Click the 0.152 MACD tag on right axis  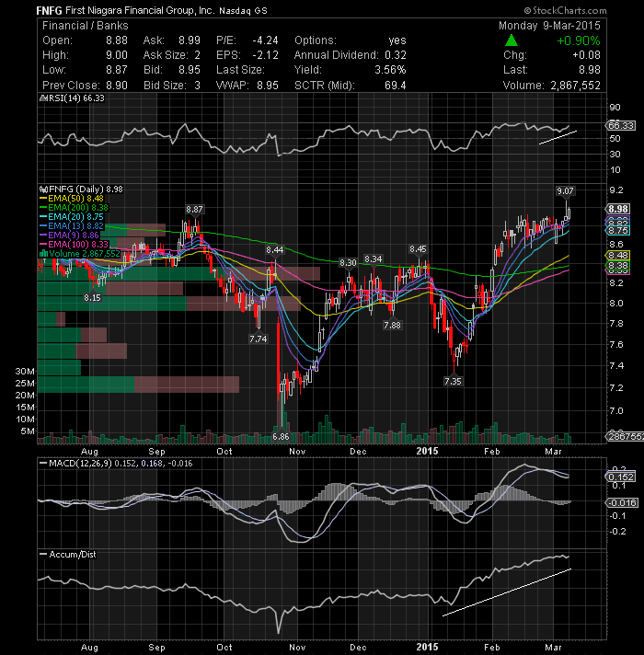point(621,477)
